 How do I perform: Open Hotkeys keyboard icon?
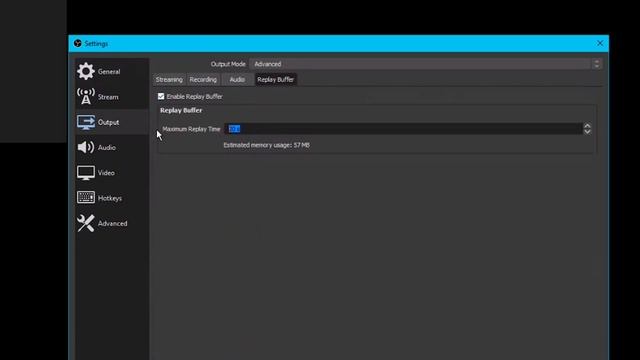coord(86,198)
